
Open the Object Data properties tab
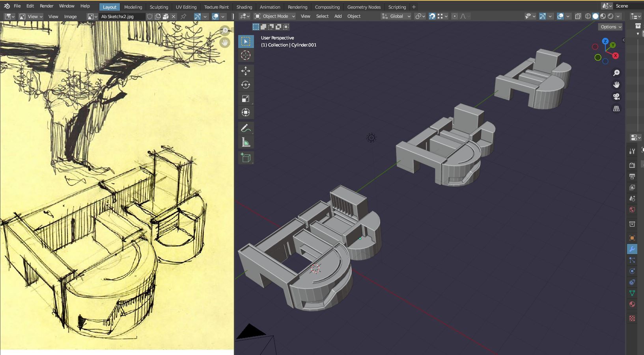(632, 293)
